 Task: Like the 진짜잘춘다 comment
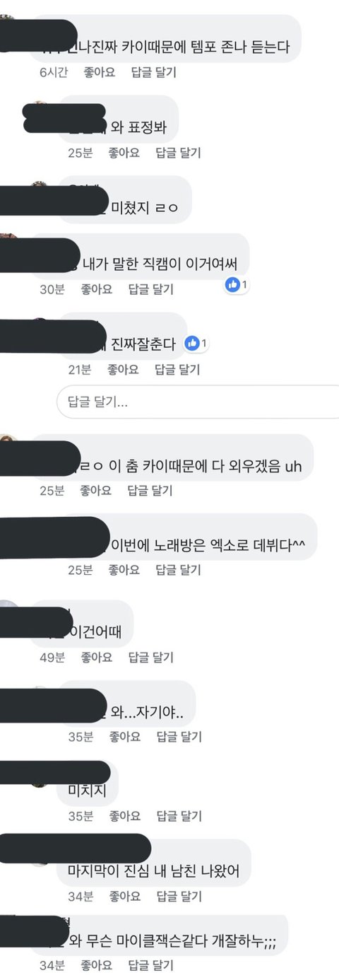124,369
